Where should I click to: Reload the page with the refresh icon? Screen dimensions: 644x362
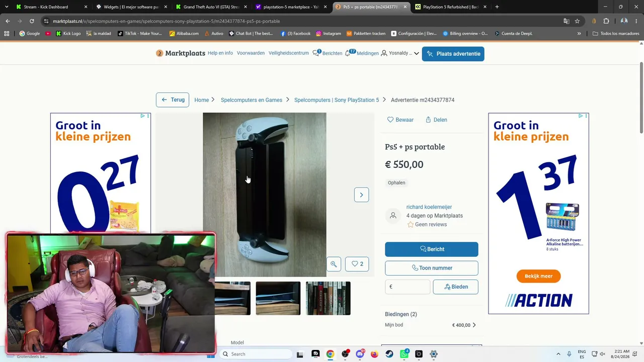tap(32, 21)
